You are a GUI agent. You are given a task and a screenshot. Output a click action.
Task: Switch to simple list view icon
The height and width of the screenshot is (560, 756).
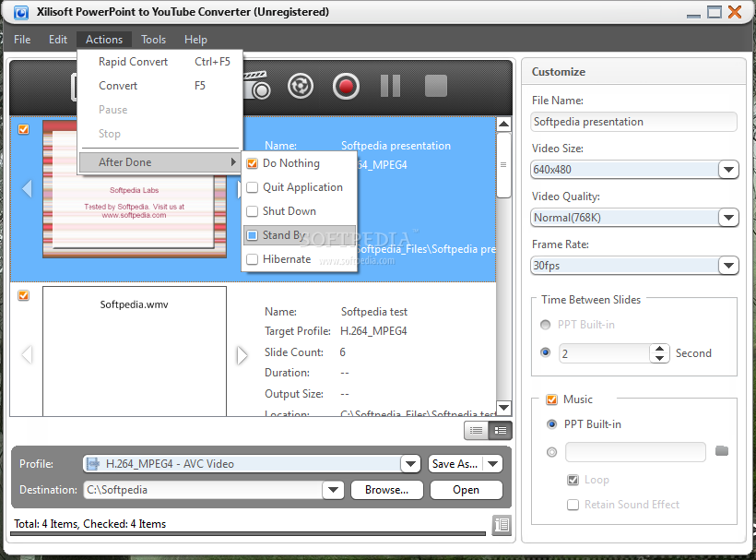click(x=476, y=430)
